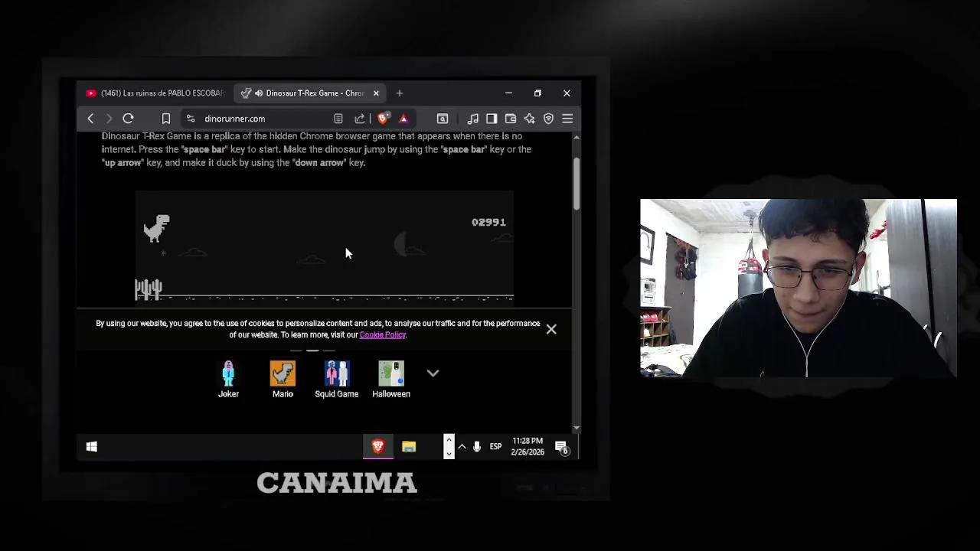Reload the dinorunner.com page
The image size is (980, 551).
[128, 119]
